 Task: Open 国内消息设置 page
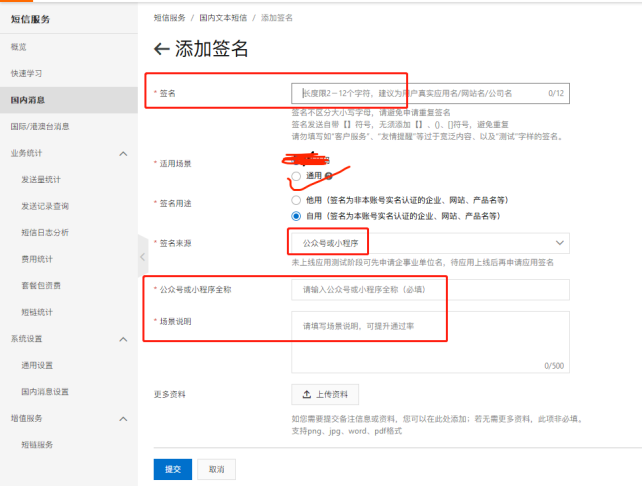pos(45,392)
